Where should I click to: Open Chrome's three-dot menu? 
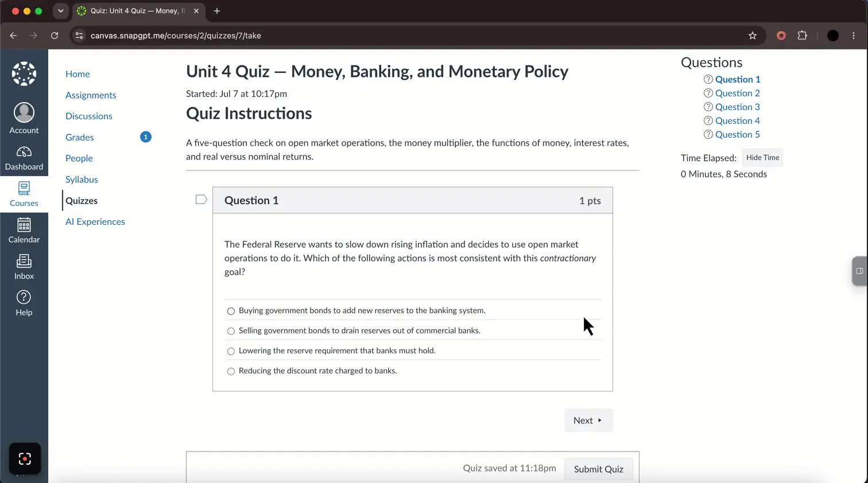[854, 36]
